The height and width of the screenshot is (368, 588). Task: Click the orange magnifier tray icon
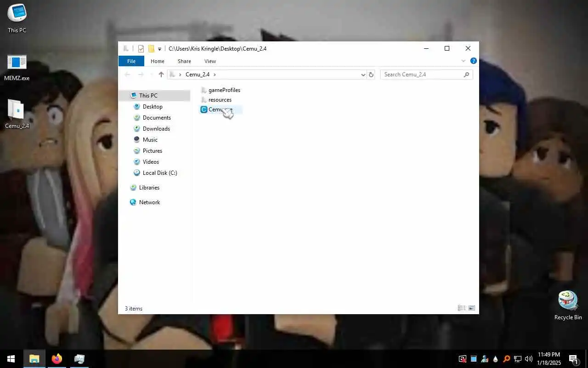pyautogui.click(x=507, y=359)
